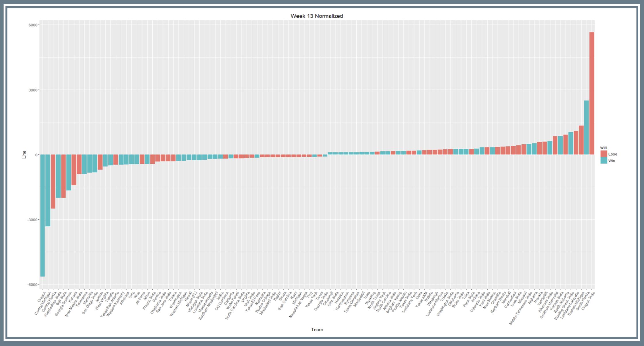Select the teal South Florida bar

click(587, 127)
